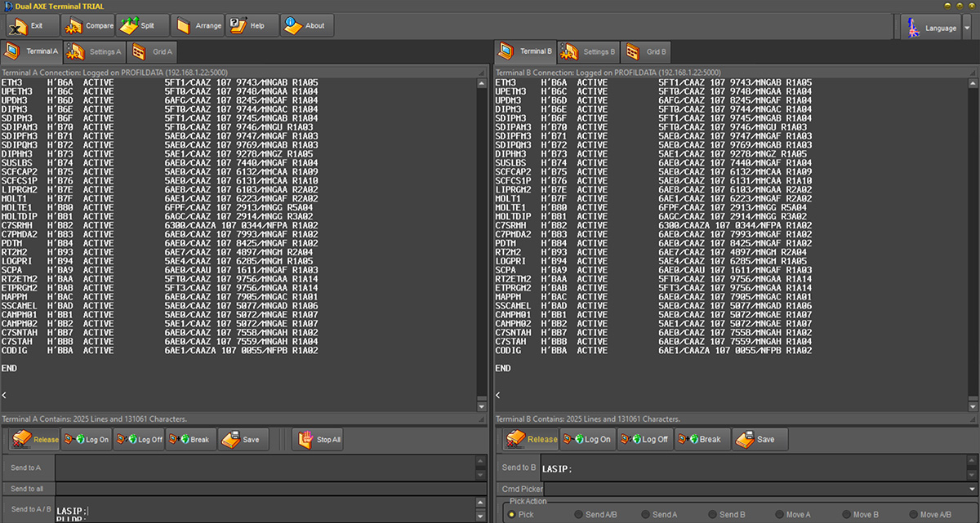Open the Grid B tab
This screenshot has width=980, height=523.
(646, 52)
